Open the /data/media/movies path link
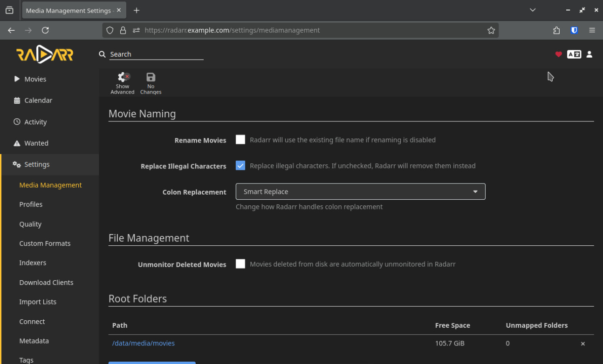This screenshot has height=364, width=603. 144,344
